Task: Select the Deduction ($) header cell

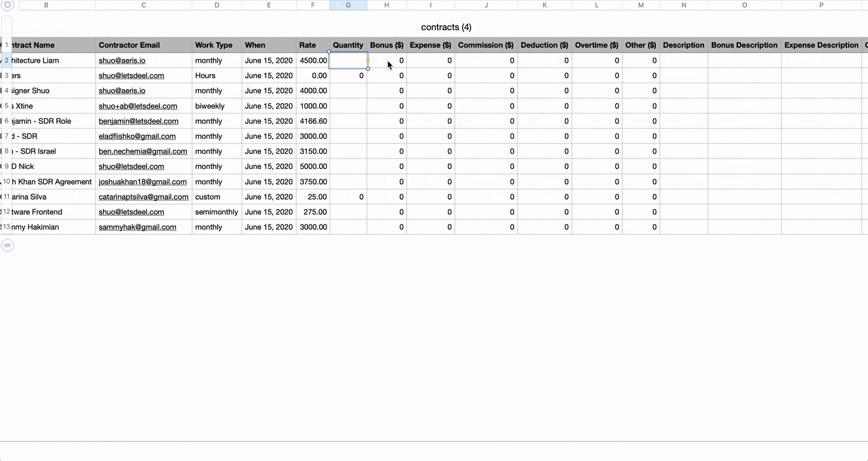Action: pyautogui.click(x=544, y=45)
